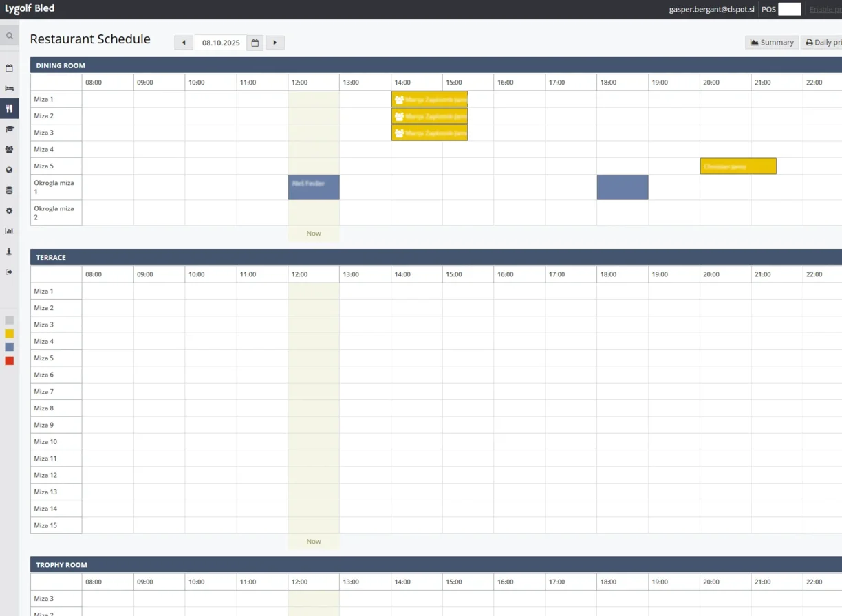Viewport: 842px width, 616px height.
Task: Open the graduation cap sidebar icon
Action: 10,129
